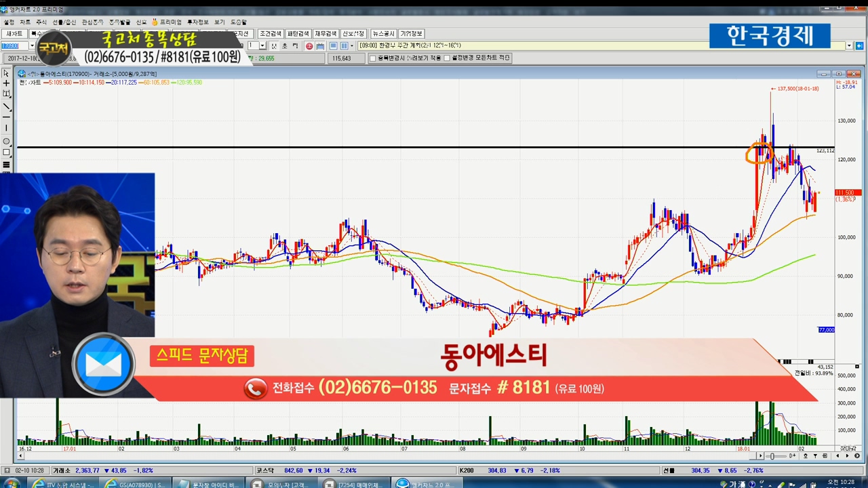Viewport: 868px width, 488px height.
Task: Expand the stock code 170900 dropdown
Action: [31, 46]
